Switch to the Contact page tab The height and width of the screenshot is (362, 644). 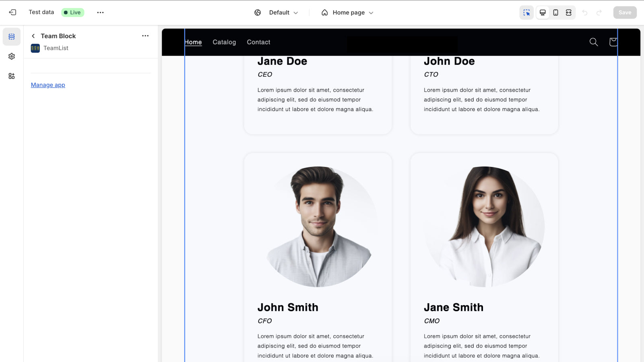[258, 42]
